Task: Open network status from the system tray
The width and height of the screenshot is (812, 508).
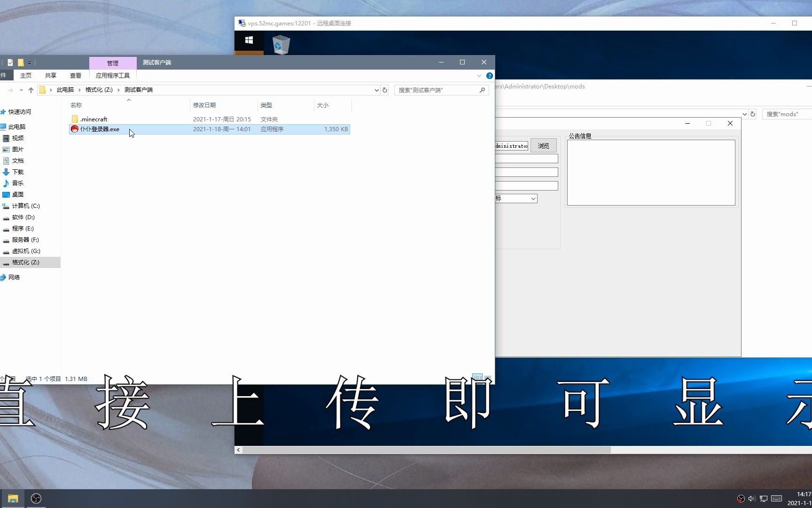Action: (764, 499)
